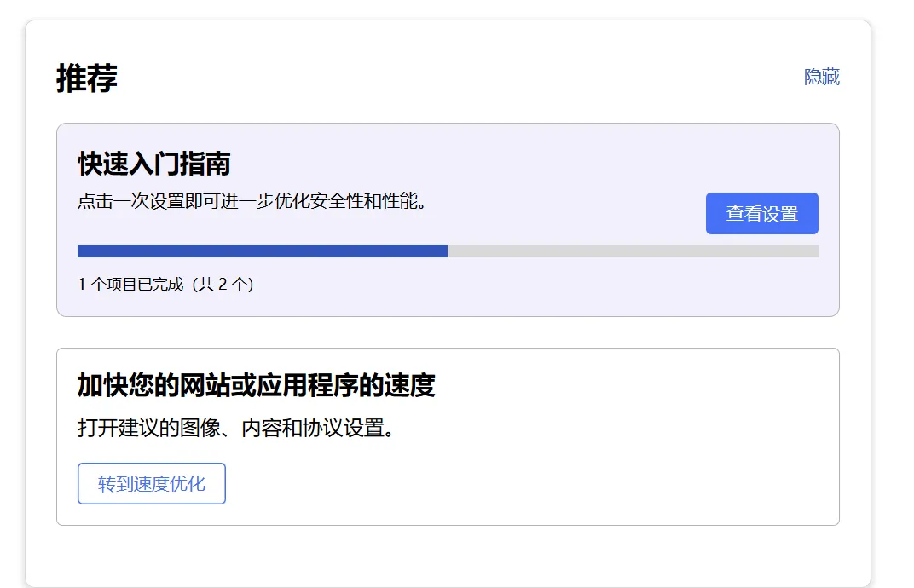
Task: Click the filled portion of the progress bar
Action: point(256,250)
